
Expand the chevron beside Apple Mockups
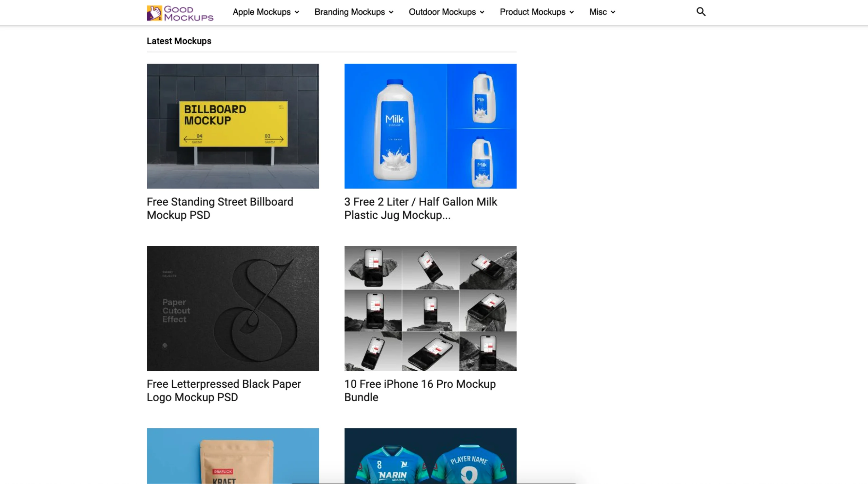[x=297, y=13]
